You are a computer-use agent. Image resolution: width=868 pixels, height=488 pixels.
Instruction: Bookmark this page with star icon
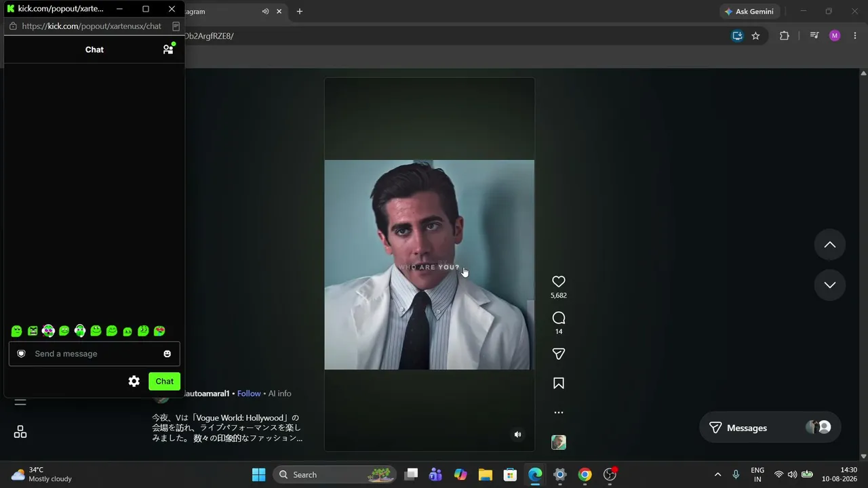pyautogui.click(x=755, y=36)
